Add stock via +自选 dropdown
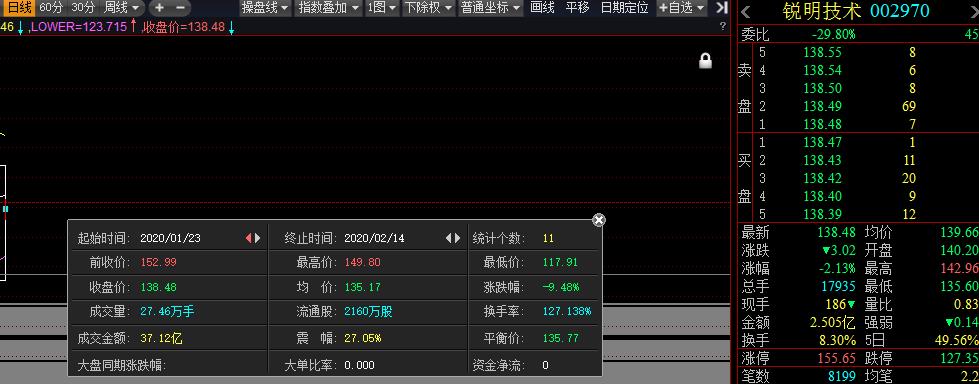This screenshot has width=979, height=384. click(x=681, y=8)
